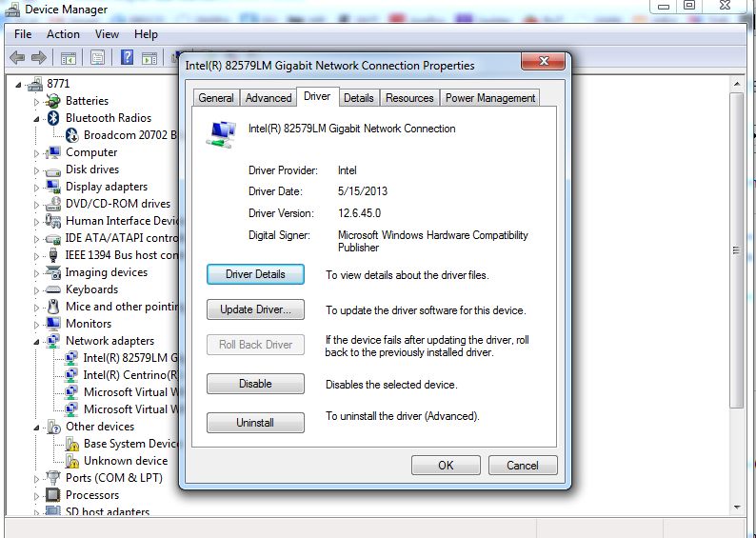Click the Base System Device warning icon
Viewport: 756px width, 538px height.
pos(71,444)
